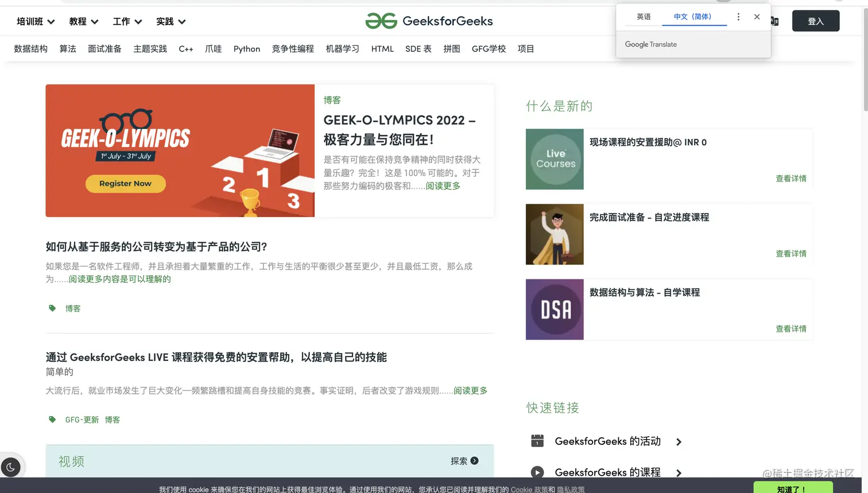The width and height of the screenshot is (868, 493).
Task: Click the 博客 tag under first article
Action: pos(73,308)
